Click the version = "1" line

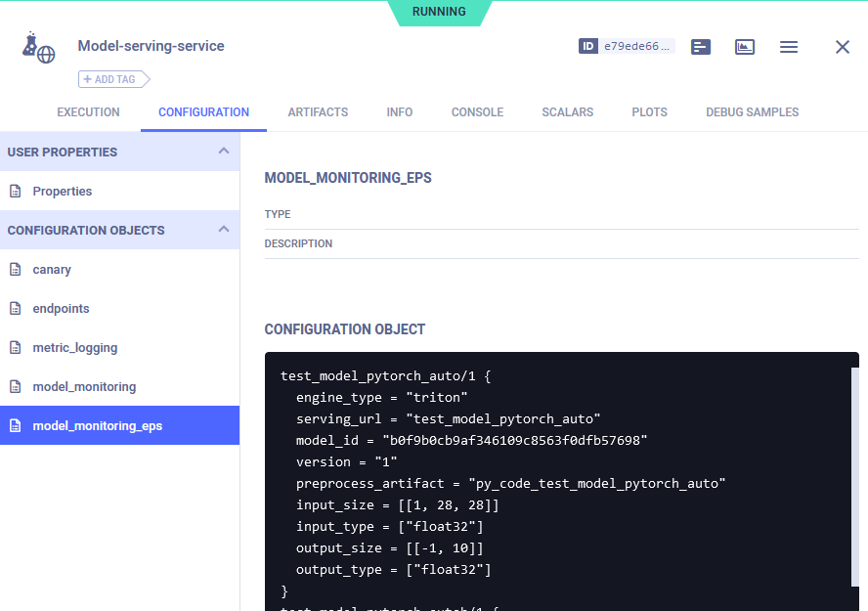[346, 462]
